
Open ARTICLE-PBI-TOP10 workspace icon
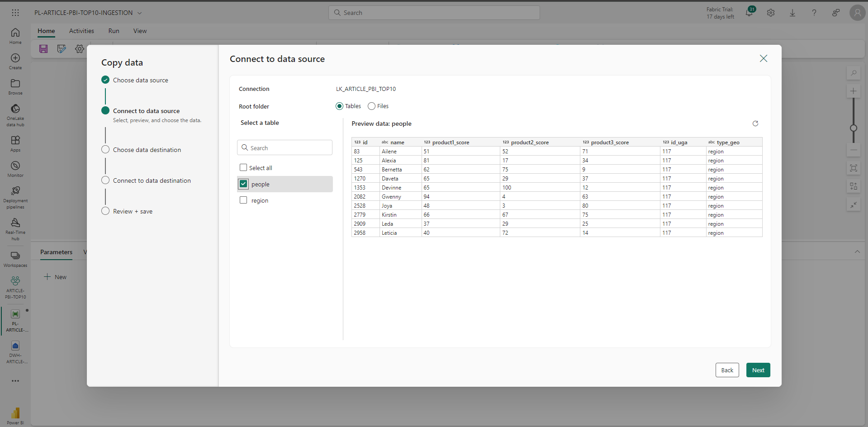tap(15, 288)
